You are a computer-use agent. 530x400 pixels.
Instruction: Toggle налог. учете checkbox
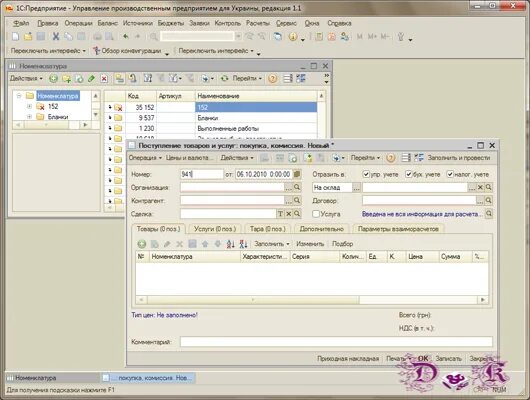(x=450, y=174)
